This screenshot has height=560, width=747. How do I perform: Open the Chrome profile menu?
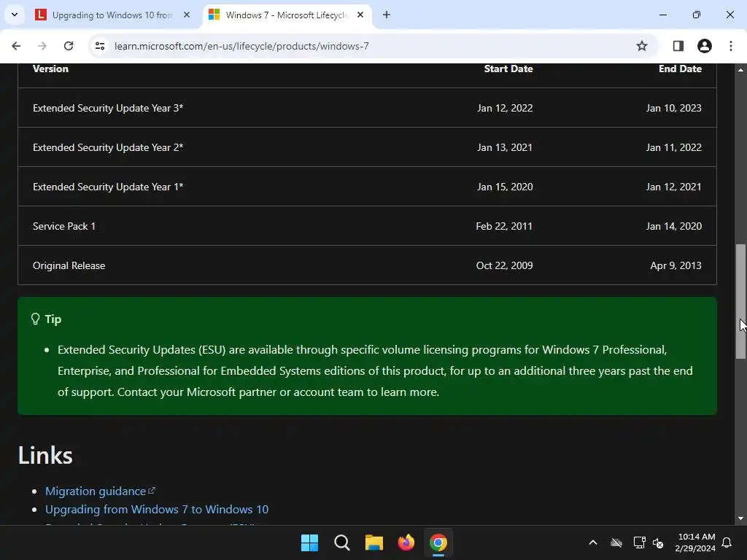click(x=705, y=46)
